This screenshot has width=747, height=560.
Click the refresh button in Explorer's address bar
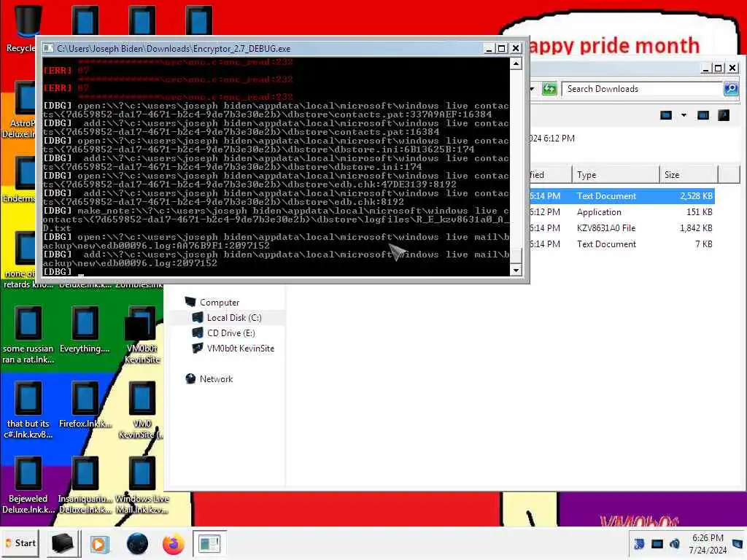(x=549, y=88)
